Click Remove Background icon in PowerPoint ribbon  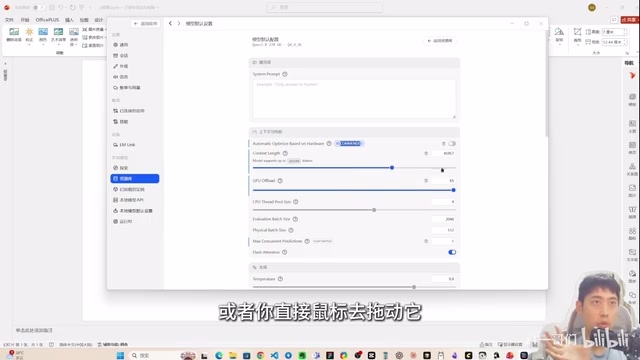coord(14,35)
